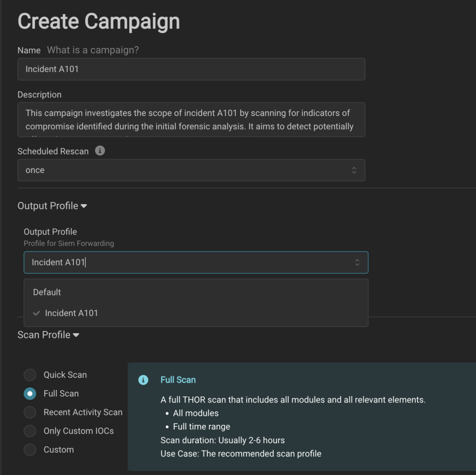
Task: Click the info icon in Full Scan panel
Action: click(x=143, y=380)
